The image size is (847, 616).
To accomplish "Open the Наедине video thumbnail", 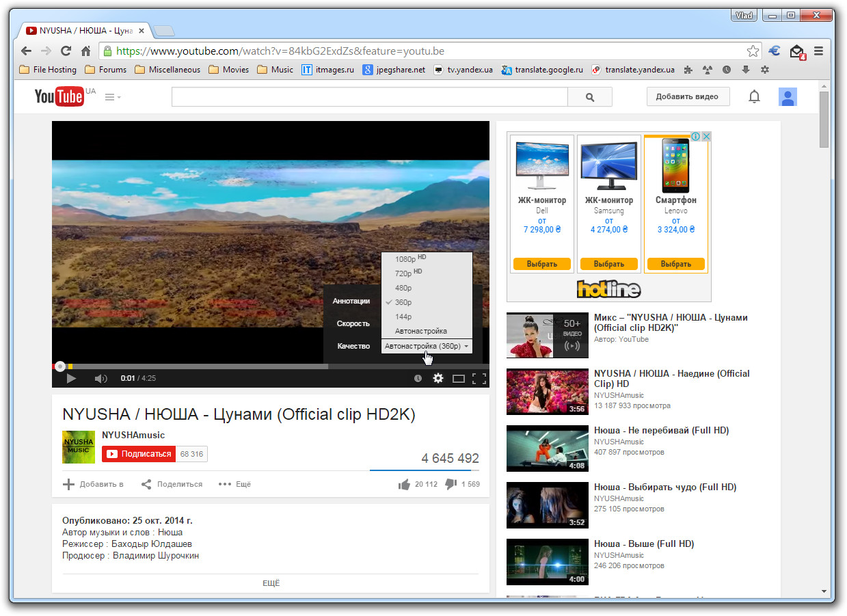I will click(548, 392).
